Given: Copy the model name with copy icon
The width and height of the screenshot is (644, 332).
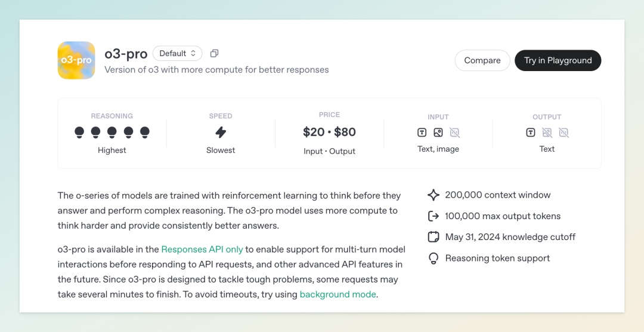Looking at the screenshot, I should point(214,54).
